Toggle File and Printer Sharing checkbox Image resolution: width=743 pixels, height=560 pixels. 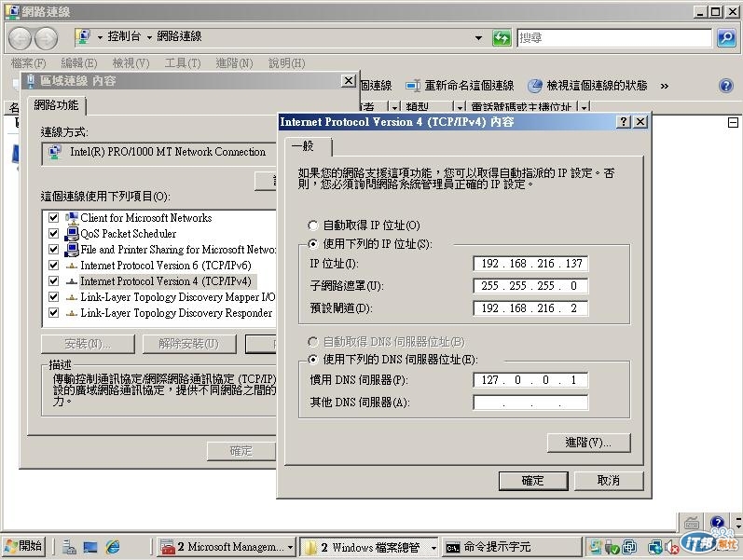coord(53,249)
